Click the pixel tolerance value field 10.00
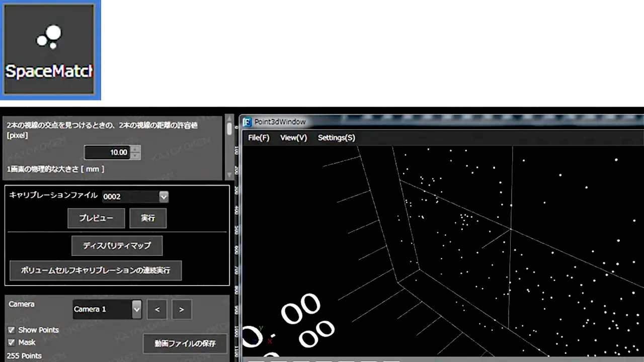 107,152
